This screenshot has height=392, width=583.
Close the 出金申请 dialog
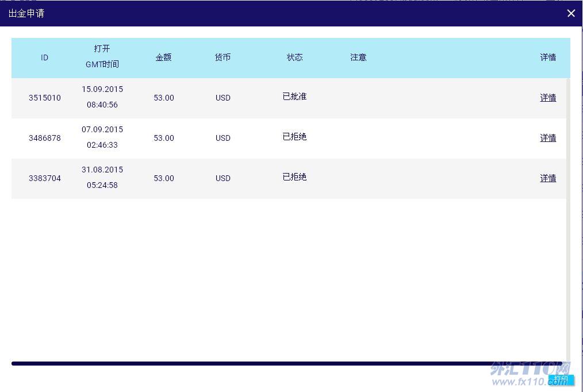click(x=570, y=13)
